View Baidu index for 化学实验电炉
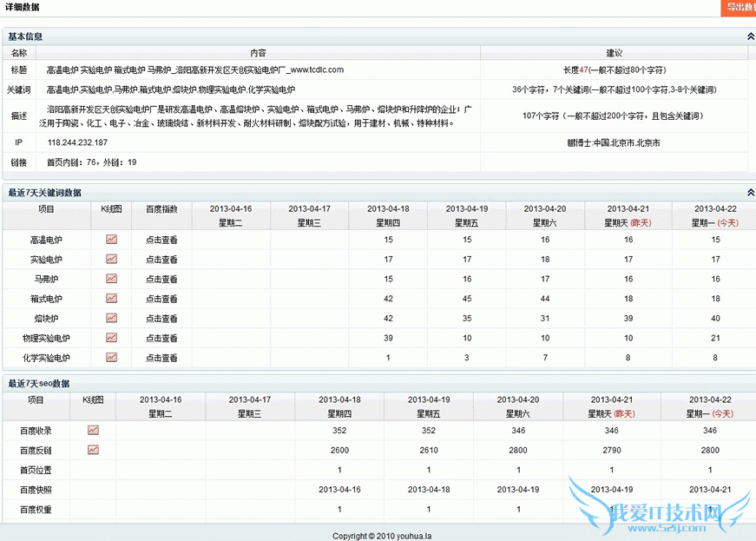 161,358
